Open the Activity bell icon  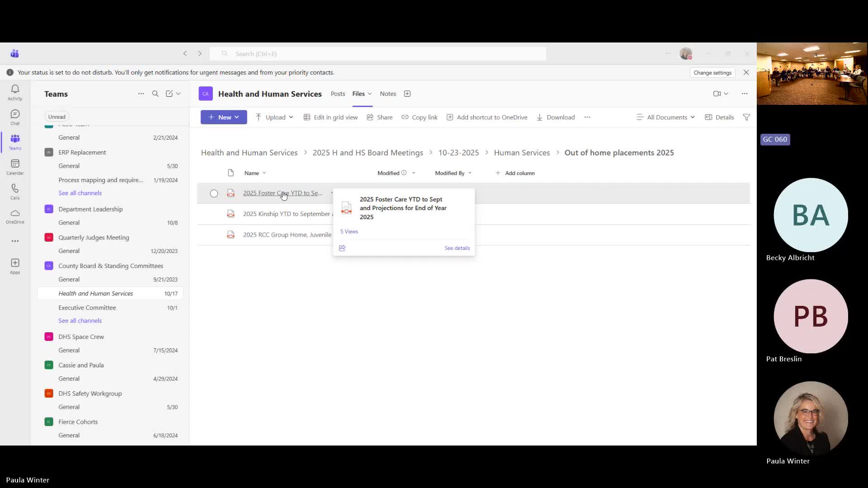coord(15,92)
